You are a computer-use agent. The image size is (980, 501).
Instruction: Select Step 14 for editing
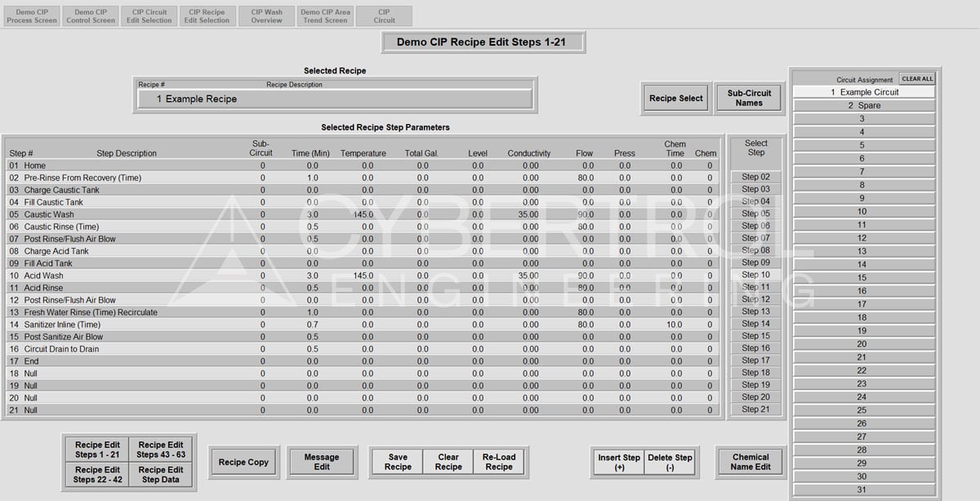755,324
